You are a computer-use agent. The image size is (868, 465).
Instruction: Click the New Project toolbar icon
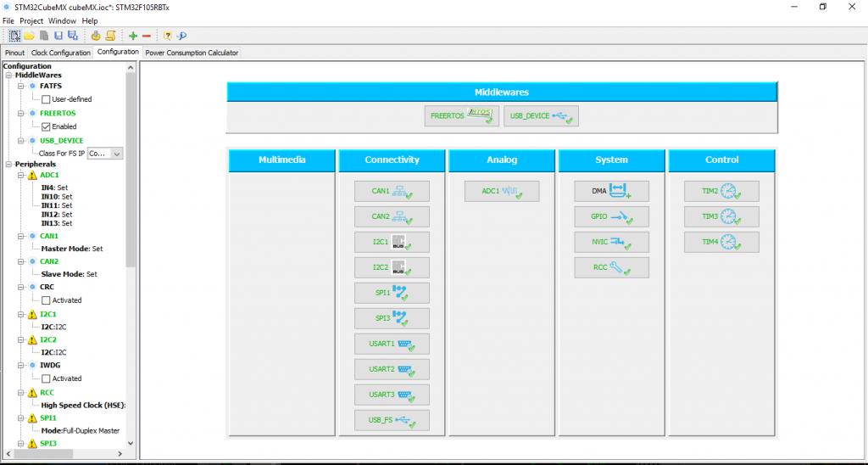coord(15,36)
